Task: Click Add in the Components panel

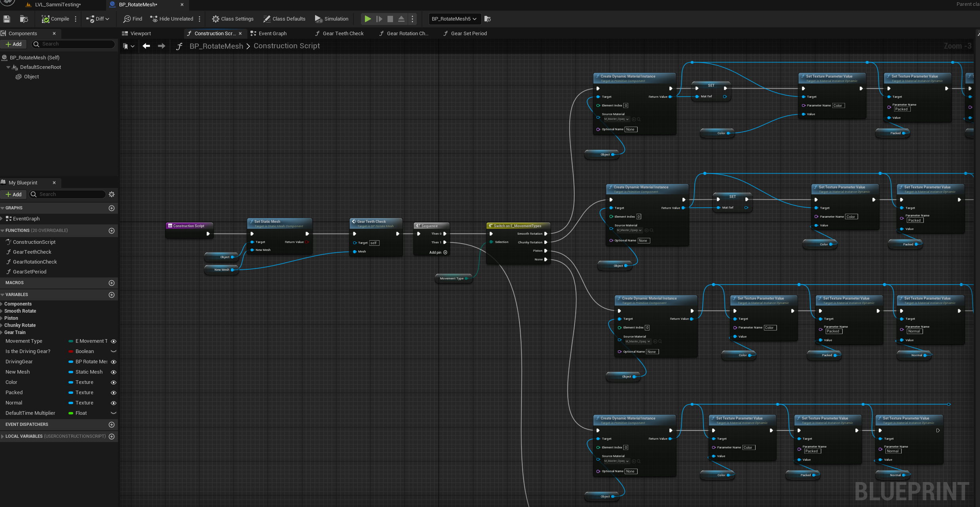Action: click(13, 44)
